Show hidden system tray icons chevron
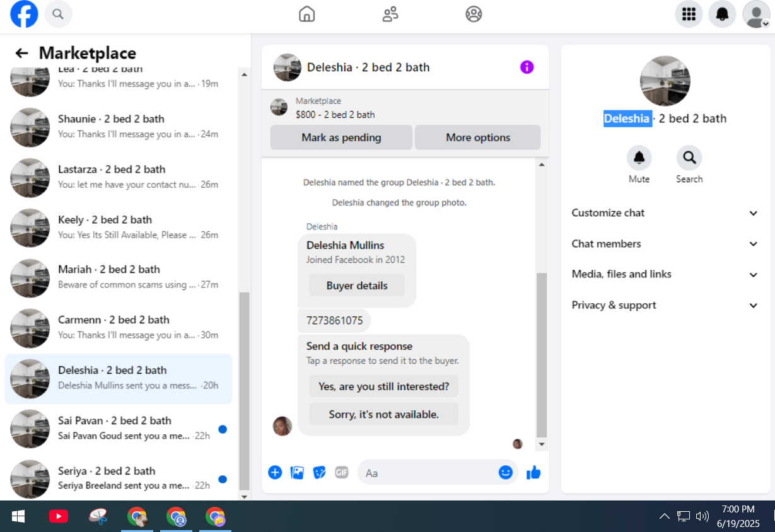The width and height of the screenshot is (775, 532). pyautogui.click(x=664, y=516)
